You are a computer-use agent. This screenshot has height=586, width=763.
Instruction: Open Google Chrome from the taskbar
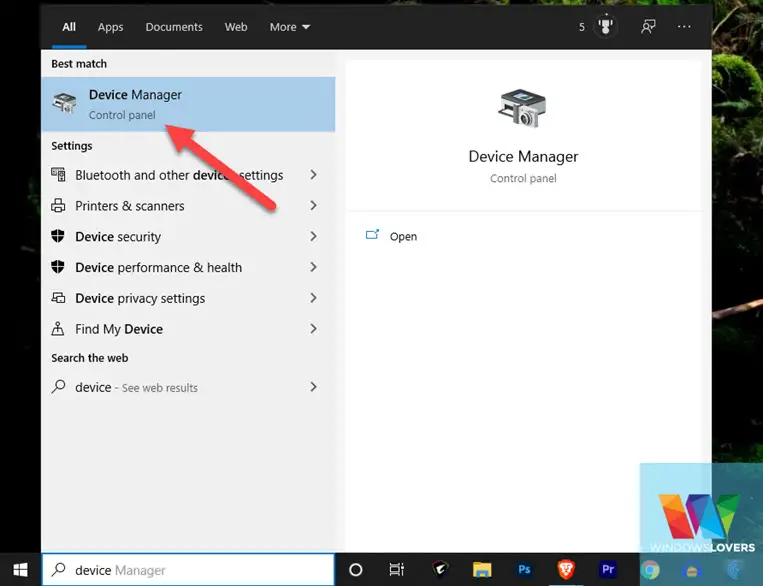(x=650, y=569)
